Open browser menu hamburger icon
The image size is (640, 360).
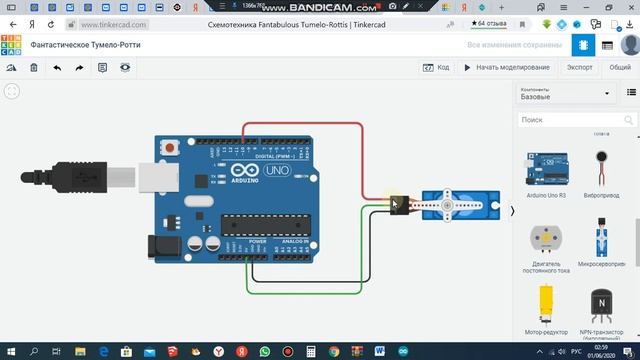[563, 7]
